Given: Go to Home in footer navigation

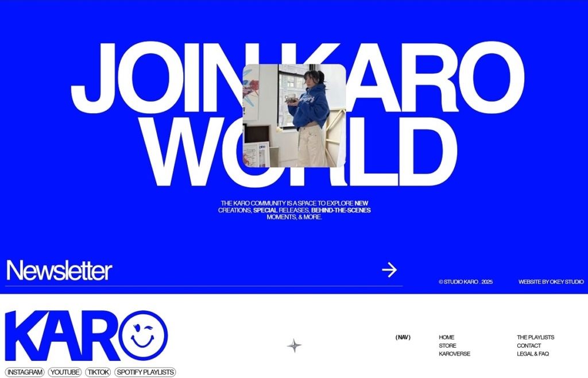Looking at the screenshot, I should pos(446,337).
